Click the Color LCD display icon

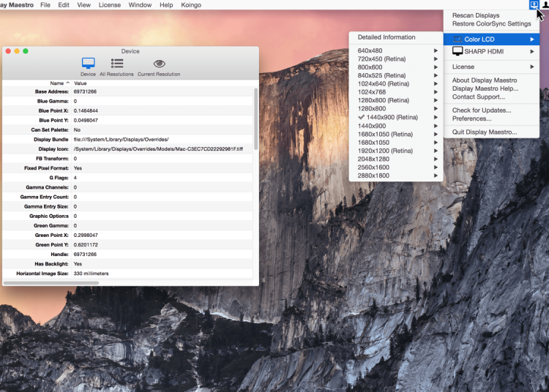(457, 39)
